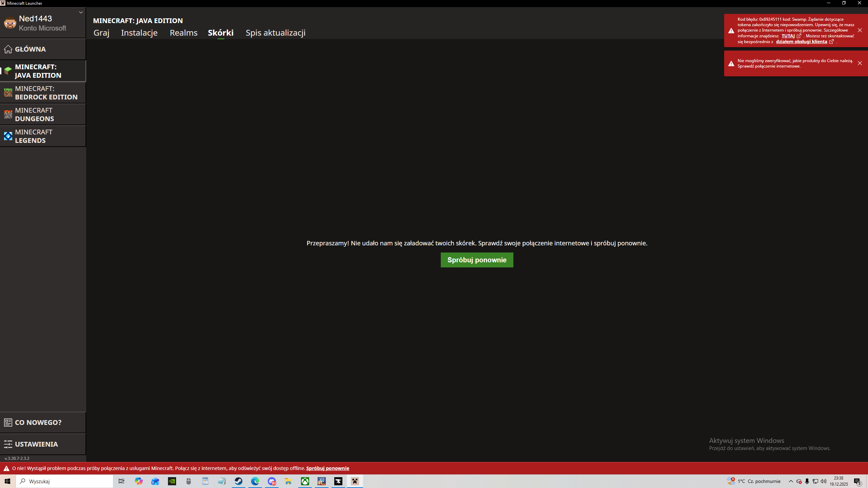Expand the account dropdown chevron

(81, 13)
